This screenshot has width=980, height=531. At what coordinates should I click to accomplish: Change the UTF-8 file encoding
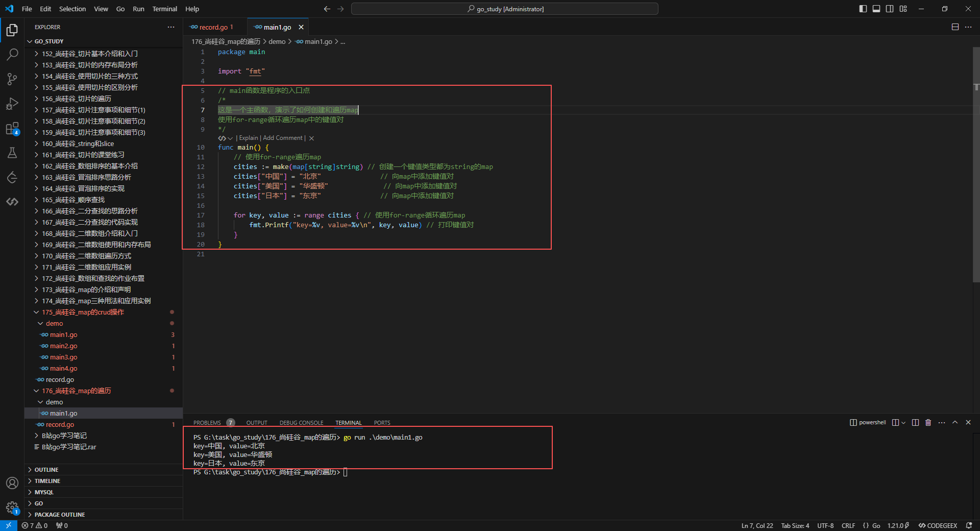825,525
